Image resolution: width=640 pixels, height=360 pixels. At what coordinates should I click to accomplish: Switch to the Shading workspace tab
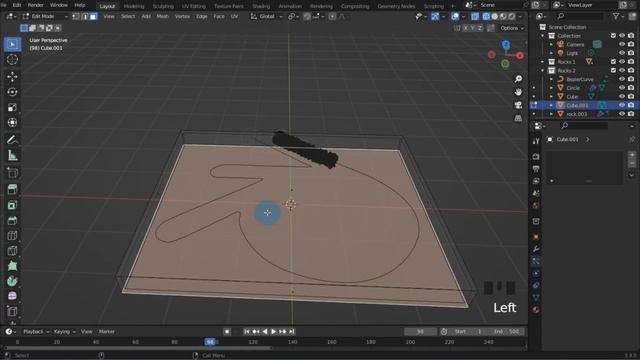click(261, 6)
